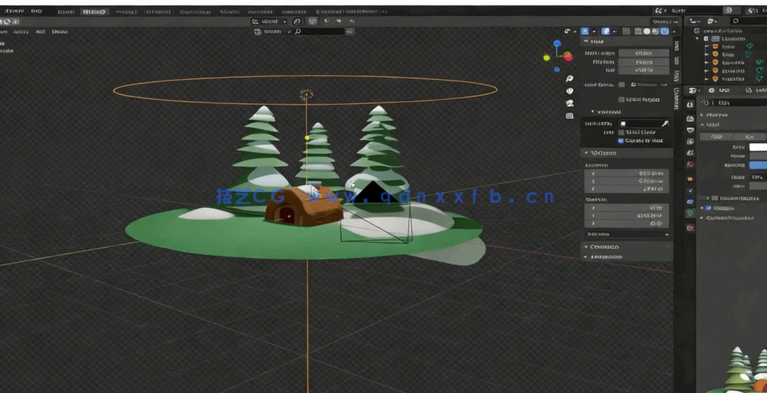The width and height of the screenshot is (767, 393).
Task: Enable the Render Region checkbox
Action: pyautogui.click(x=622, y=99)
